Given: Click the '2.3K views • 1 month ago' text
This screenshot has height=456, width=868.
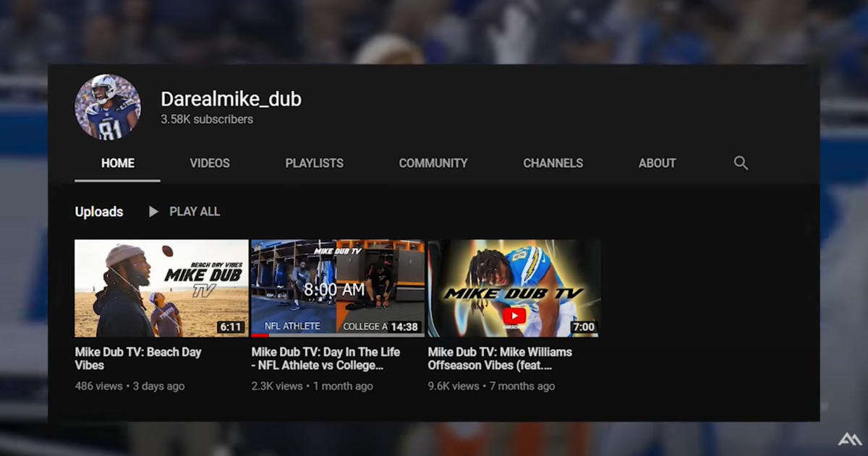Looking at the screenshot, I should pyautogui.click(x=312, y=386).
